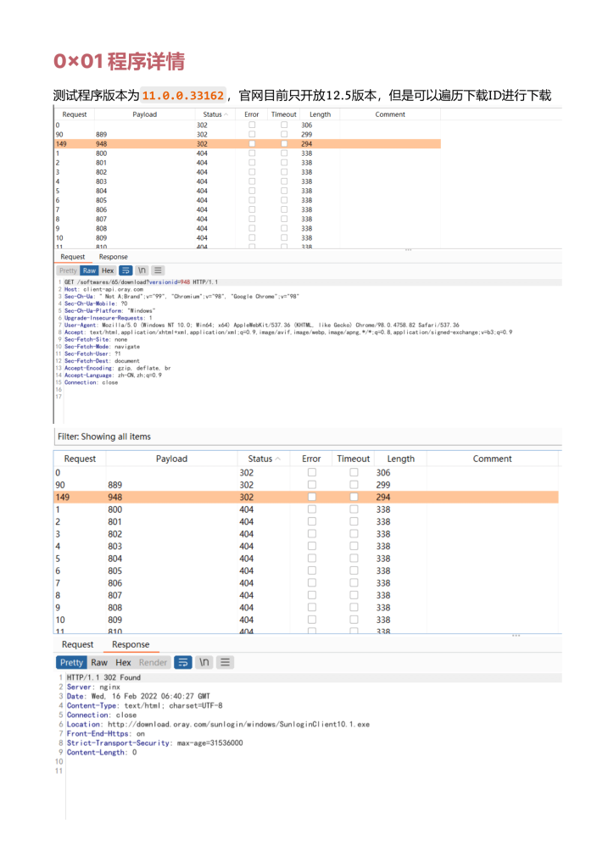Click the Host: client-api.oray.com line
The width and height of the screenshot is (614, 868).
[x=103, y=290]
